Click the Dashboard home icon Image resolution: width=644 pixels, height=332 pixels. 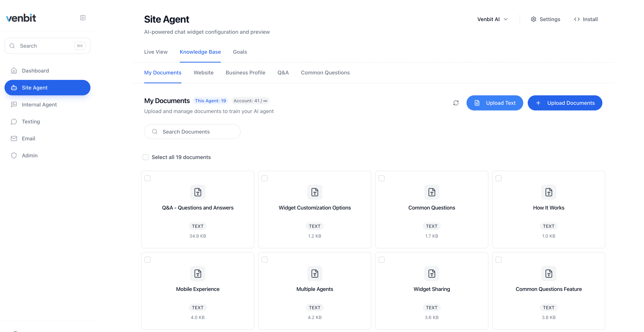(x=14, y=71)
